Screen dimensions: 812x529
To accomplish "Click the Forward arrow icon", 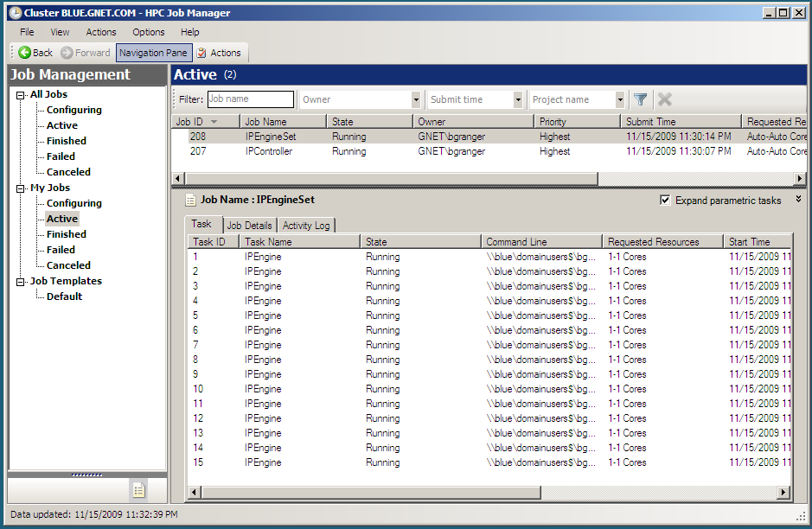I will (67, 53).
